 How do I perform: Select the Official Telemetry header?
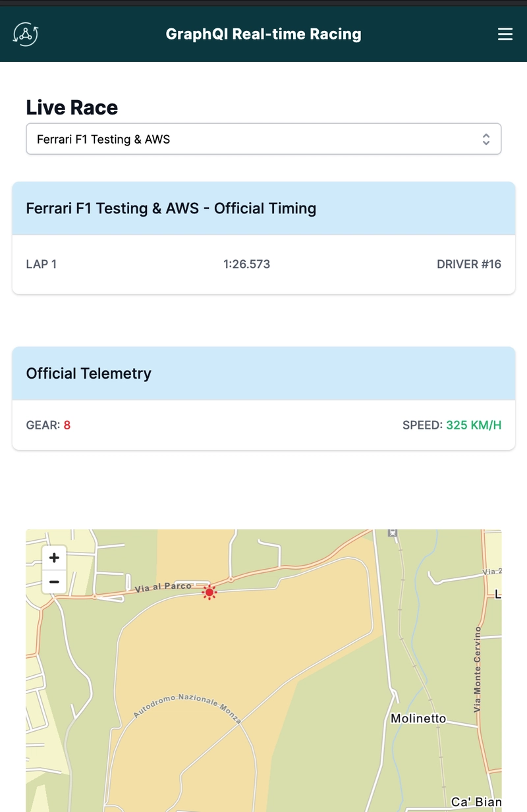click(263, 373)
